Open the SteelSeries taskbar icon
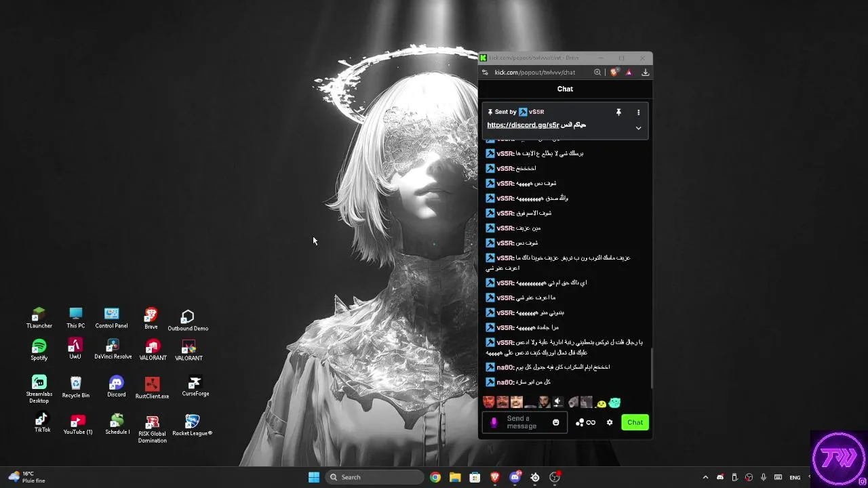 (x=535, y=477)
